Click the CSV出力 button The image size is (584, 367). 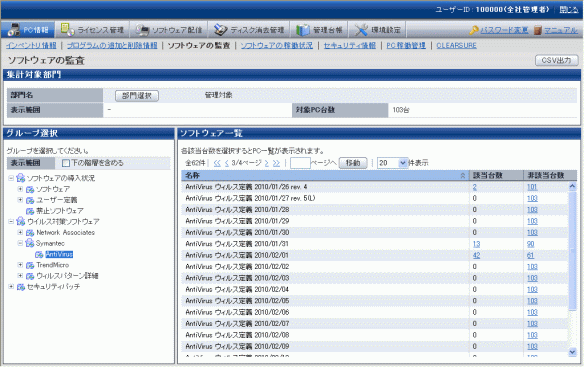click(556, 60)
